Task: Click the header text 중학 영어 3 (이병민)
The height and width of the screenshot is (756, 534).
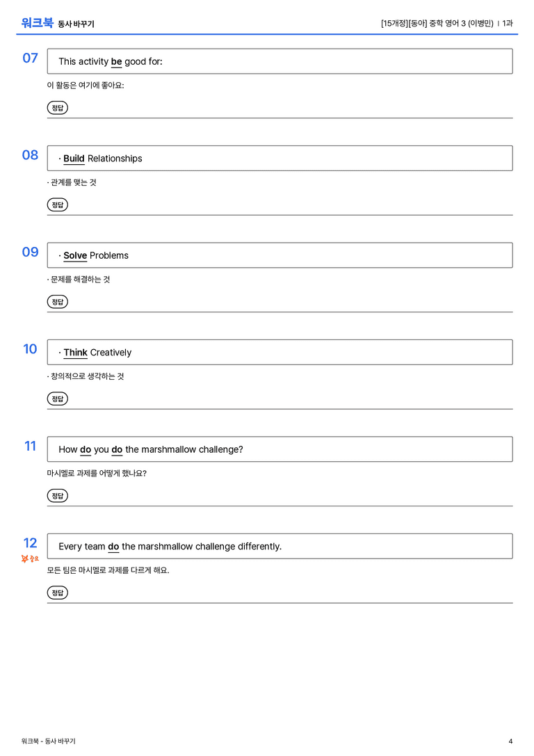Action: pyautogui.click(x=461, y=23)
